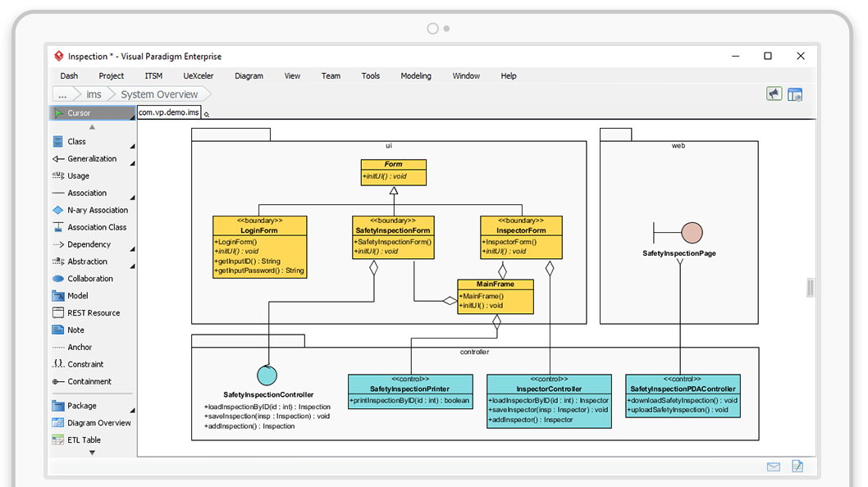
Task: Open the UeXceler menu
Action: pos(198,76)
